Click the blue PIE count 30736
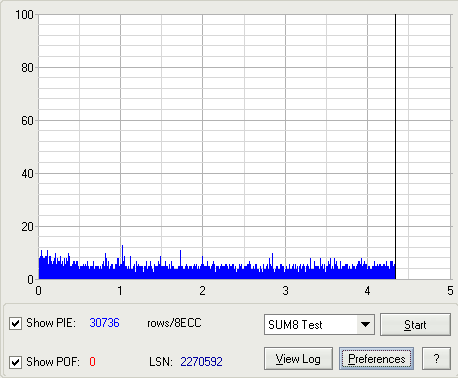458x378 pixels. [104, 323]
